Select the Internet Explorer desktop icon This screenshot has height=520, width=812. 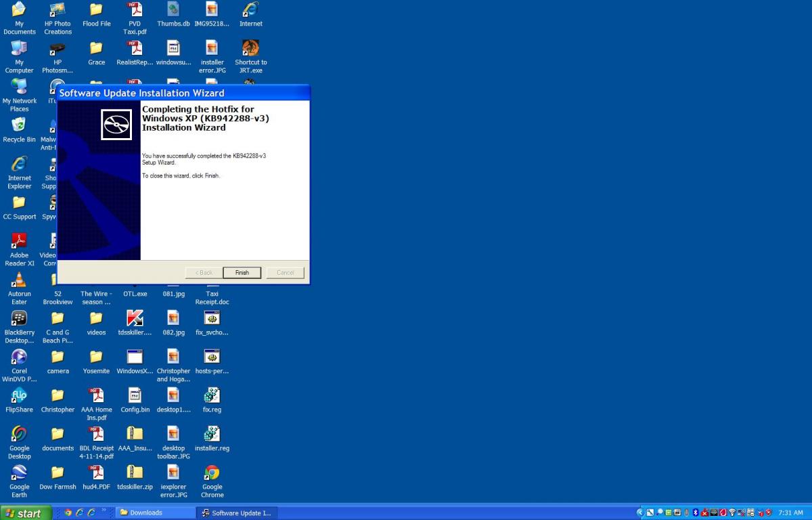point(20,173)
